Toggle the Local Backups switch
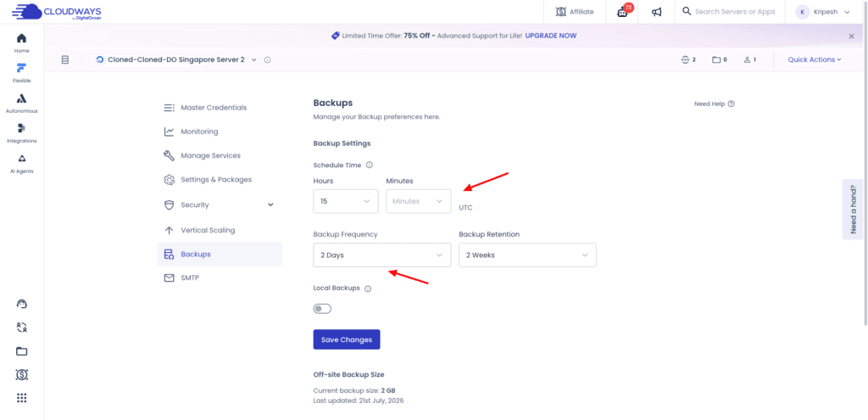Screen dimensions: 868x420 322,309
